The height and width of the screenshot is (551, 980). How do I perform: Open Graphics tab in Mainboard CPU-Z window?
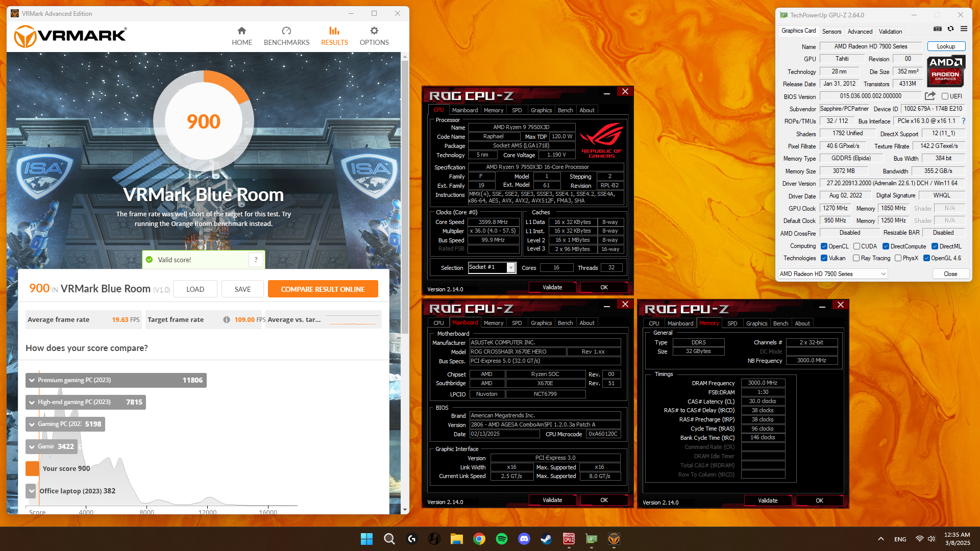click(x=541, y=323)
